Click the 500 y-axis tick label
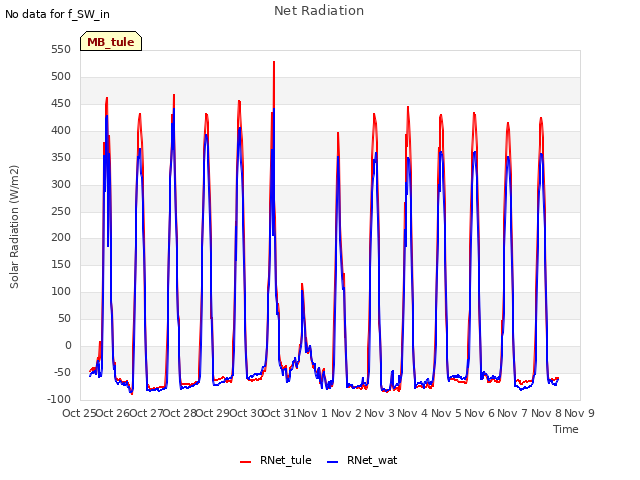Screen dimensions: 640x480 point(61,77)
